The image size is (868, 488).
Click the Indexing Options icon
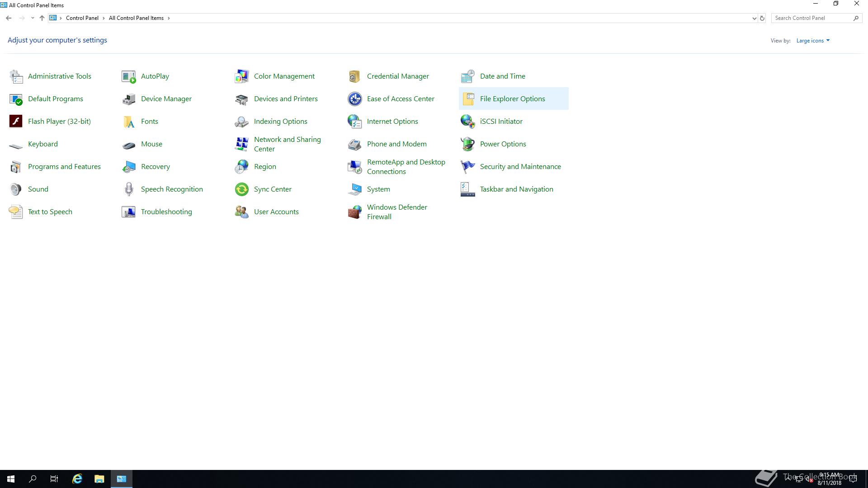pyautogui.click(x=242, y=122)
